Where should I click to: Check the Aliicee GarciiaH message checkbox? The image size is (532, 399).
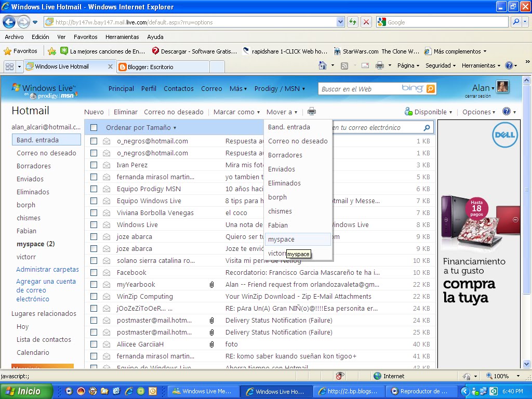[94, 344]
